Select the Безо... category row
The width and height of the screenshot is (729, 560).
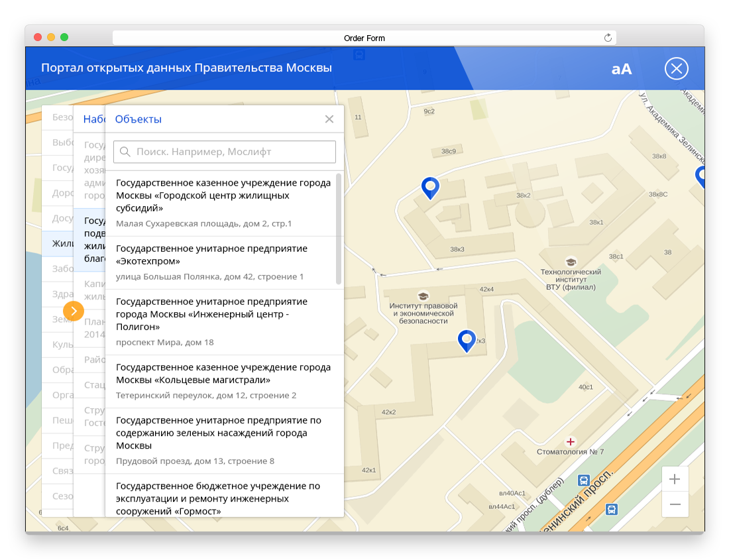58,117
